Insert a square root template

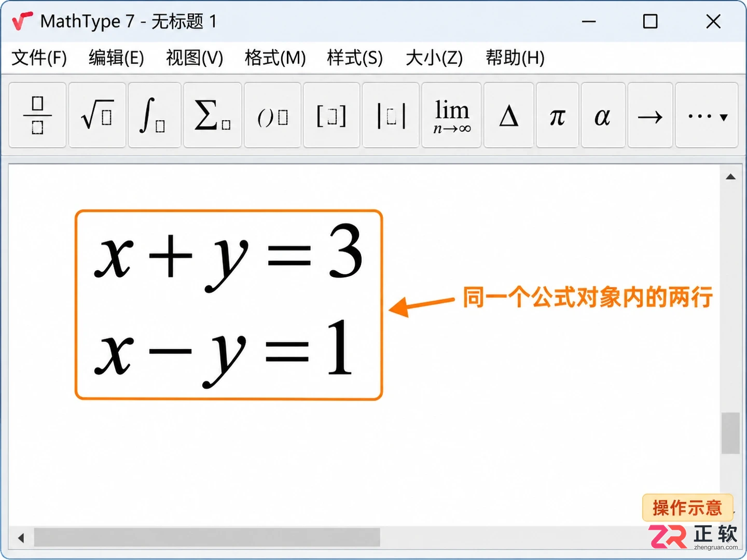point(97,115)
